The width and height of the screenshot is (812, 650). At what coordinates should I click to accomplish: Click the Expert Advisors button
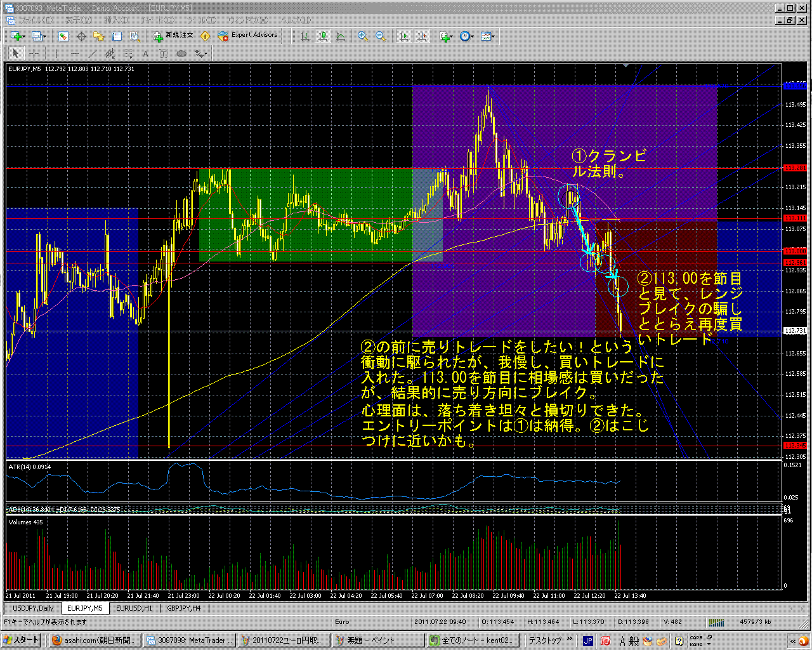tap(248, 36)
